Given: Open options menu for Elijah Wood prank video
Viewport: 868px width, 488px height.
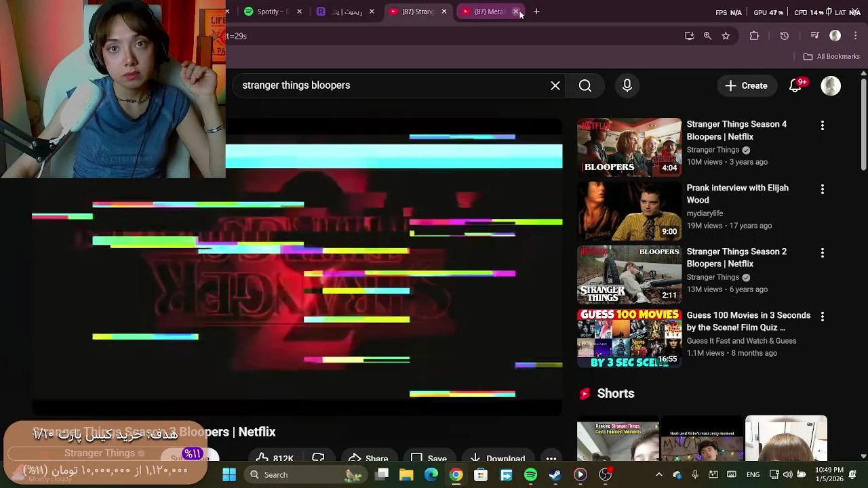Looking at the screenshot, I should coord(823,189).
